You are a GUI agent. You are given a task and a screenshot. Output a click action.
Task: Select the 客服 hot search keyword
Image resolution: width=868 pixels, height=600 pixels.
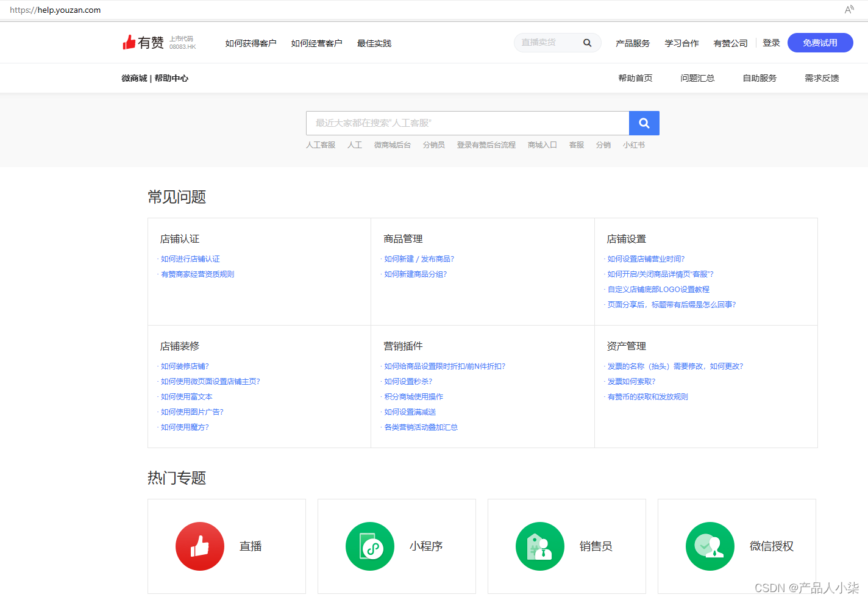tap(577, 145)
